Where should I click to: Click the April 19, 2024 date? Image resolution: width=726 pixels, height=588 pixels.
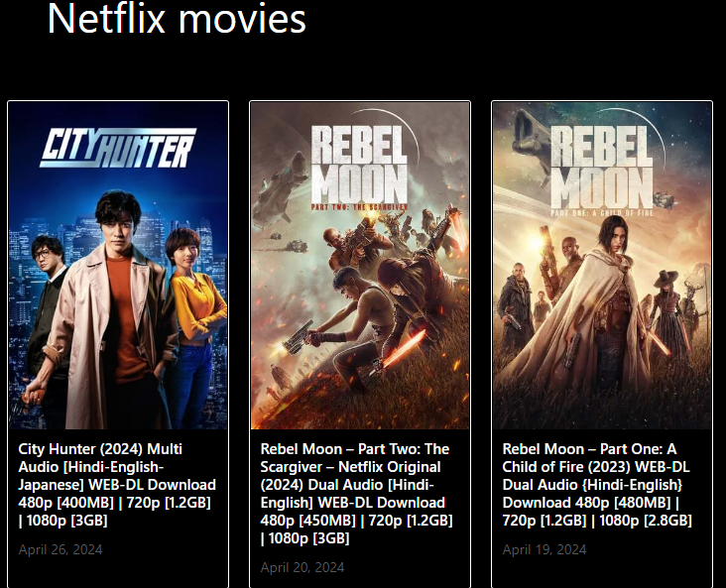click(x=544, y=549)
